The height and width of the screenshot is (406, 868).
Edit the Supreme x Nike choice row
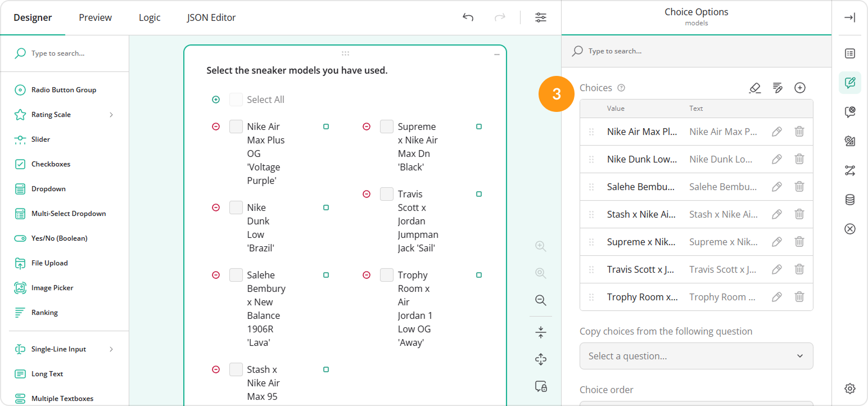(x=777, y=242)
